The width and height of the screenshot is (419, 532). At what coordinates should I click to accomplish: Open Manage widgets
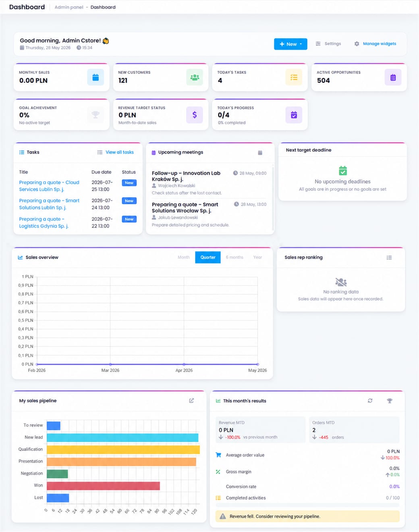375,44
